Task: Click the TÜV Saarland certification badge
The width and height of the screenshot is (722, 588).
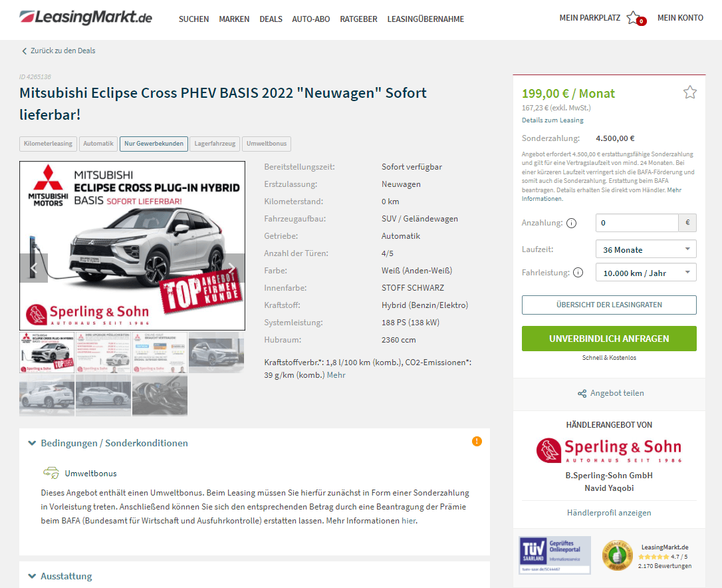Action: (554, 555)
